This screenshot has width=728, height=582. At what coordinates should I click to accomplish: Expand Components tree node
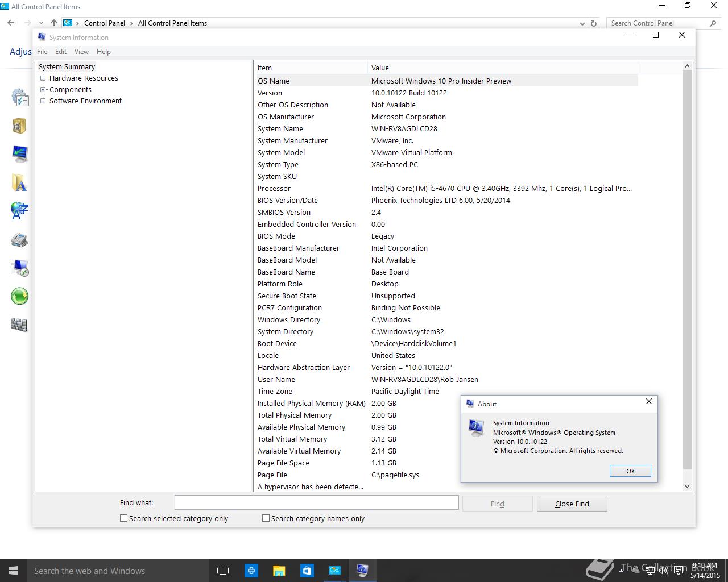pyautogui.click(x=43, y=90)
